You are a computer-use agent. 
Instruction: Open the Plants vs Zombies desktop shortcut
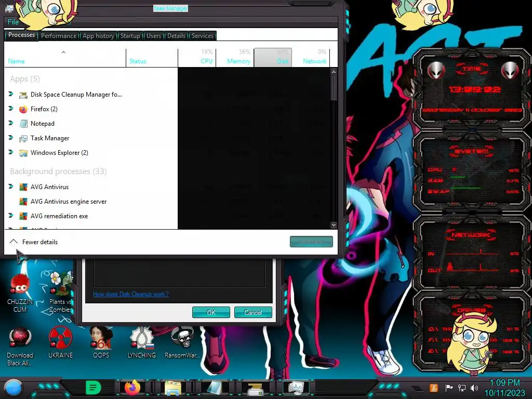pyautogui.click(x=60, y=292)
